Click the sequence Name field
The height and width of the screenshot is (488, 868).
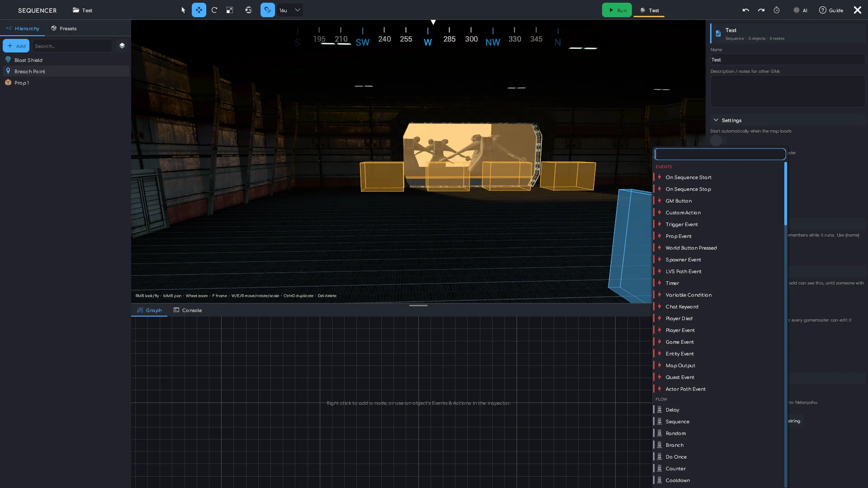pos(787,60)
